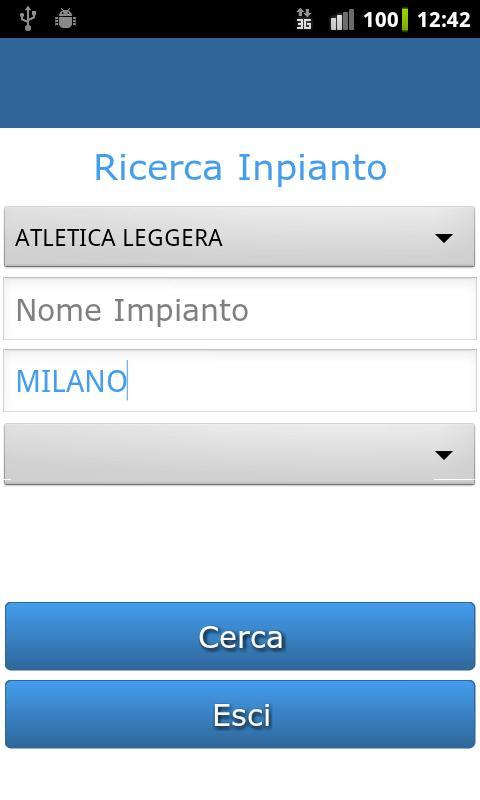
Task: Tap the signal strength bars icon
Action: 342,20
